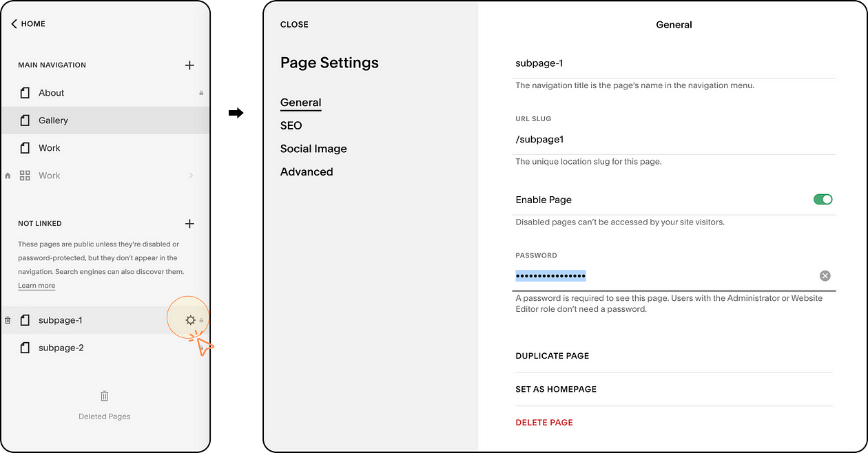Click the NOT LINKED heading
868x453 pixels.
pyautogui.click(x=40, y=224)
